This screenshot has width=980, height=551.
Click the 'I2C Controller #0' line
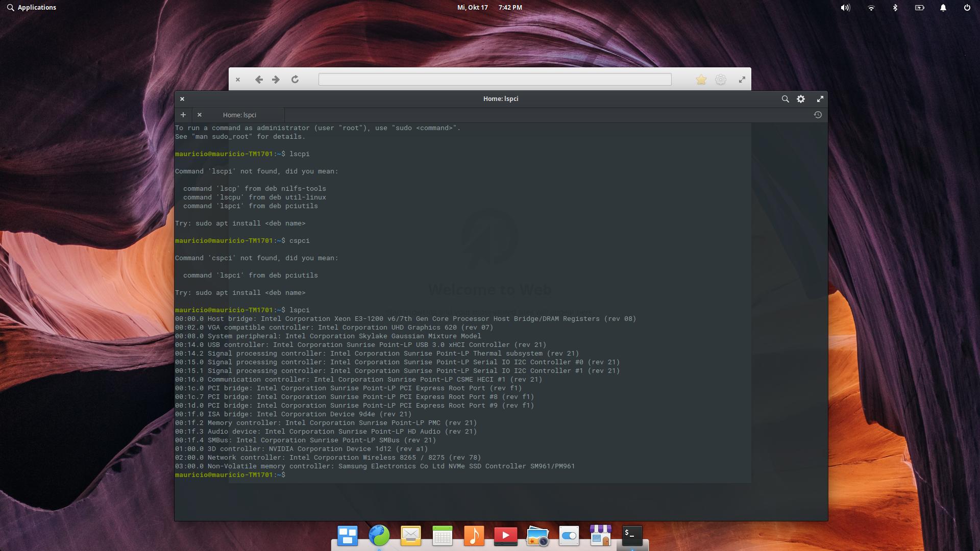point(398,362)
